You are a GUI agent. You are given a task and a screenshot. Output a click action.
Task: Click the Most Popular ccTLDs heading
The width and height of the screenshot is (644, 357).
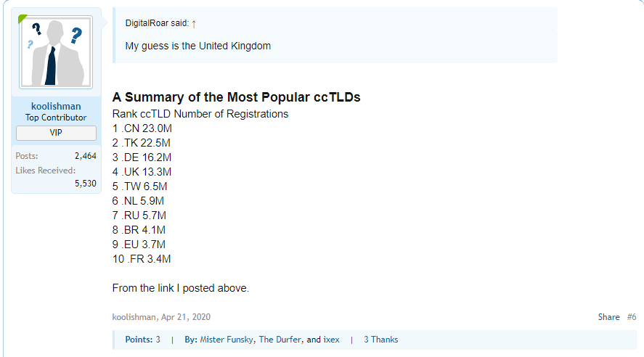(236, 97)
